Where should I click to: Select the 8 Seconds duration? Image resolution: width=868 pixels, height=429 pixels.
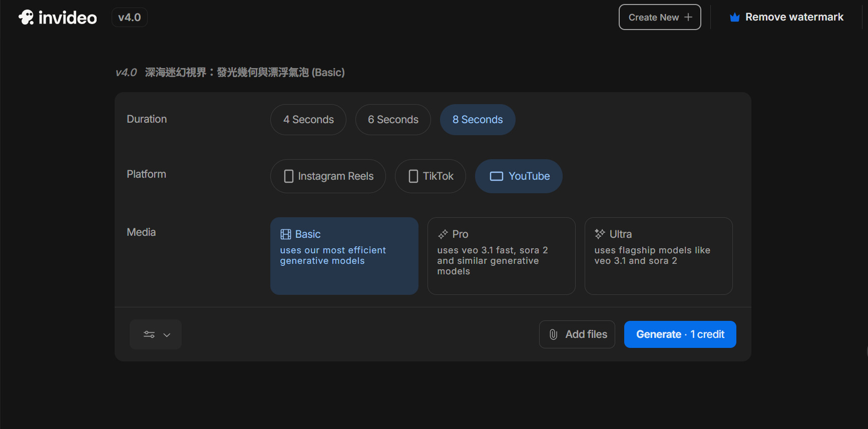pyautogui.click(x=478, y=120)
